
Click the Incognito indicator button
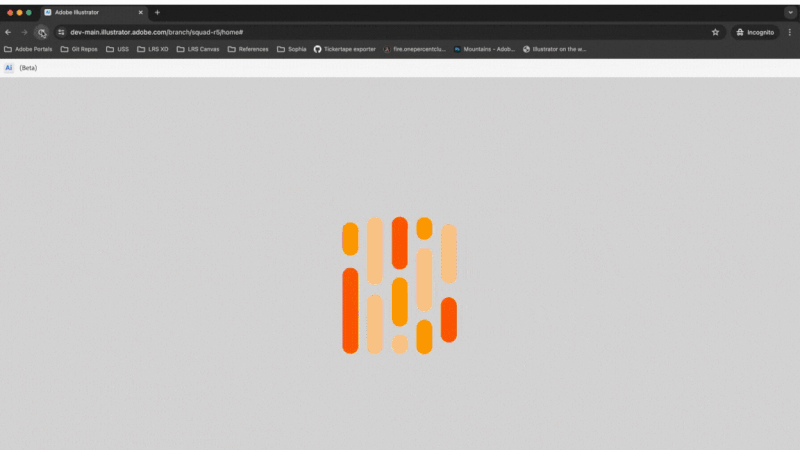pyautogui.click(x=755, y=32)
